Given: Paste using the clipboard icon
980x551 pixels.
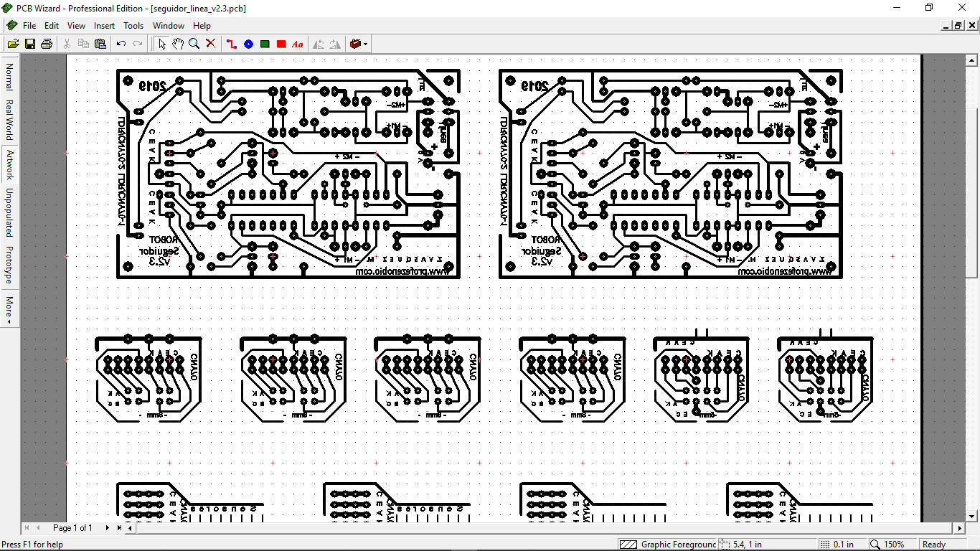Looking at the screenshot, I should (100, 44).
